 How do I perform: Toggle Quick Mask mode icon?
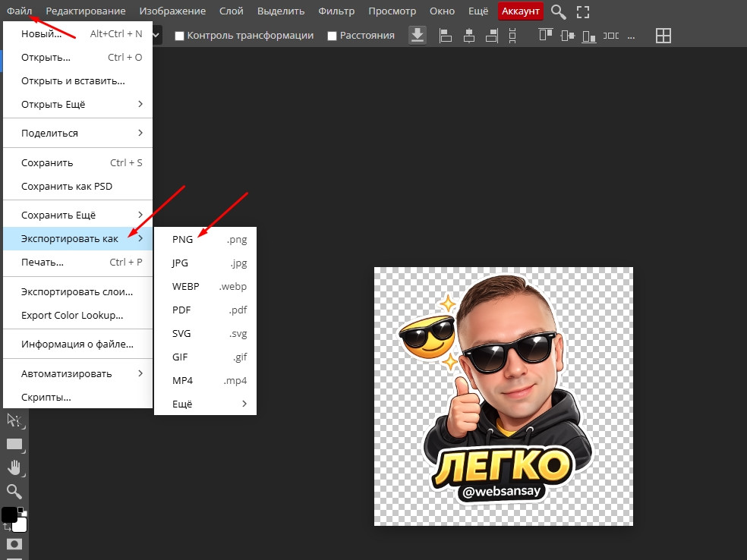pyautogui.click(x=14, y=544)
